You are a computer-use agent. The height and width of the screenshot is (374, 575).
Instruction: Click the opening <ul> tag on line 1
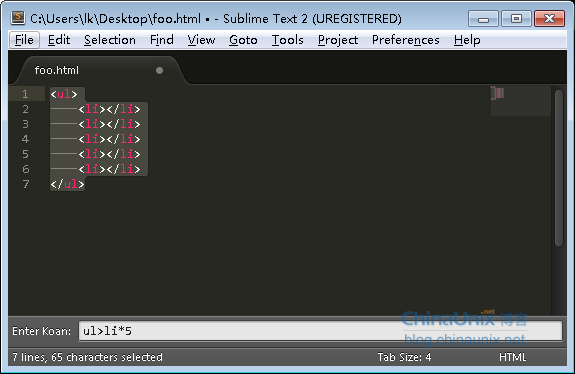(64, 94)
